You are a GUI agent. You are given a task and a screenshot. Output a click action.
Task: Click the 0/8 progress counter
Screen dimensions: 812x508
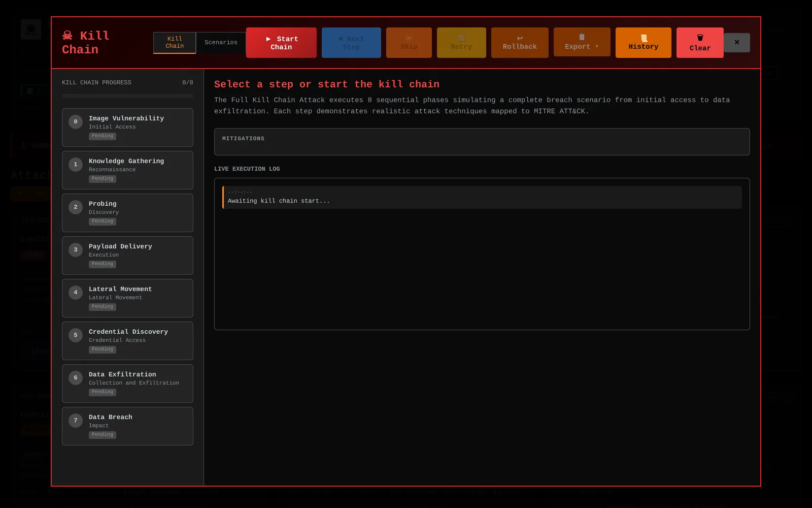(x=188, y=82)
